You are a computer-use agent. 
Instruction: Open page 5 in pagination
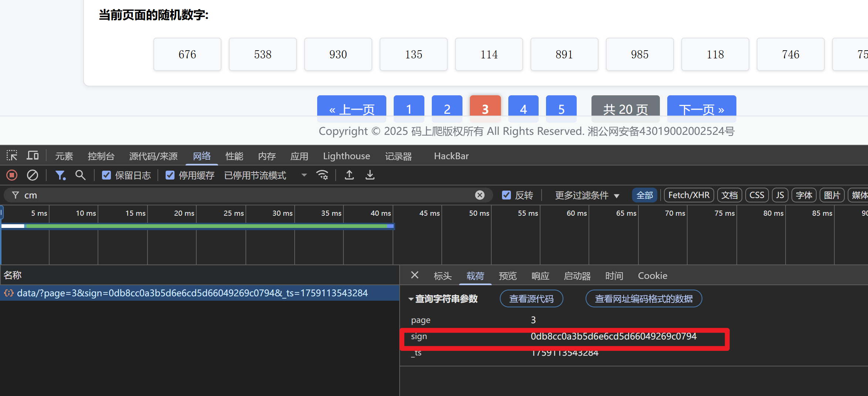561,109
